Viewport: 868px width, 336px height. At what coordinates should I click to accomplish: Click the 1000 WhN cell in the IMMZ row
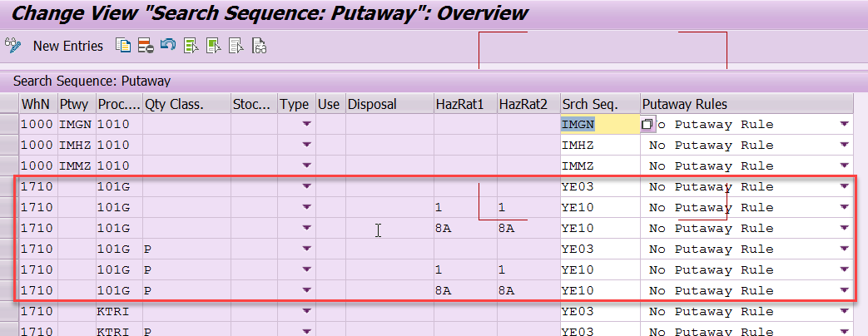click(38, 166)
